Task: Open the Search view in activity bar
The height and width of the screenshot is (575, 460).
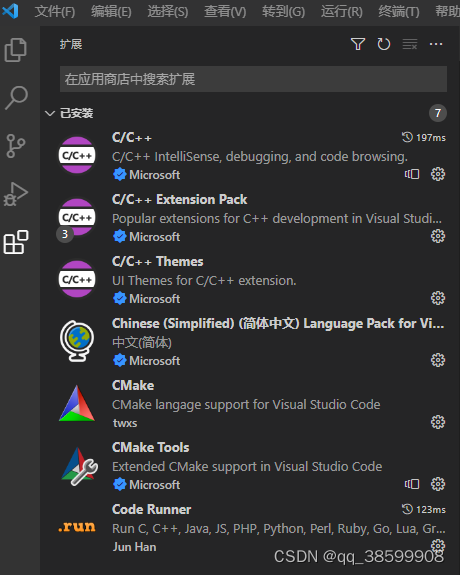Action: 16,98
